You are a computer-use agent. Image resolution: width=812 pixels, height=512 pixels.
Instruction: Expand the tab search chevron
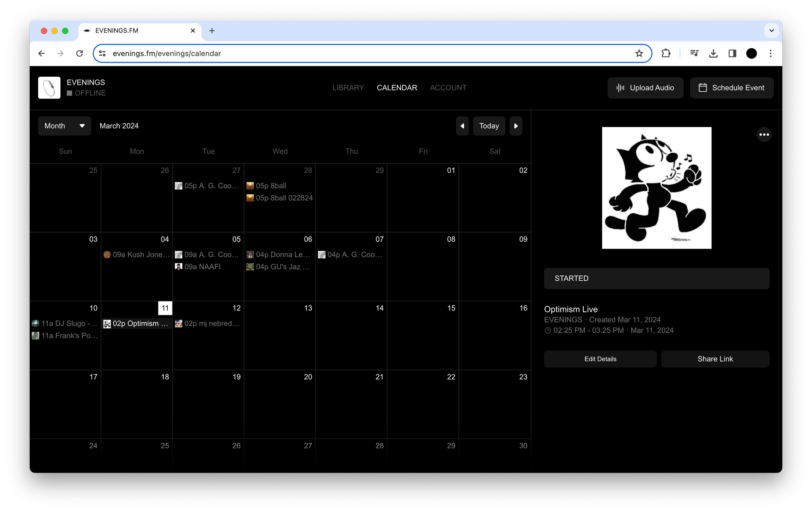pos(771,30)
